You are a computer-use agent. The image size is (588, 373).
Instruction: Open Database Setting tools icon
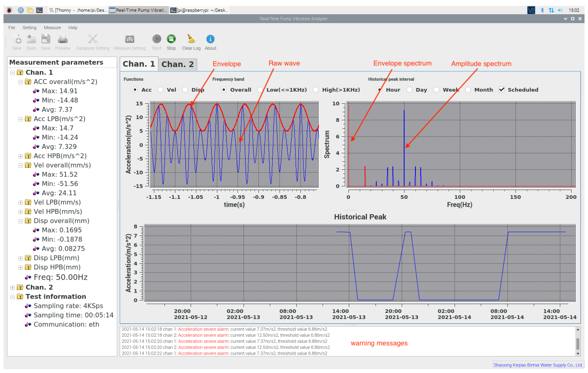[93, 39]
